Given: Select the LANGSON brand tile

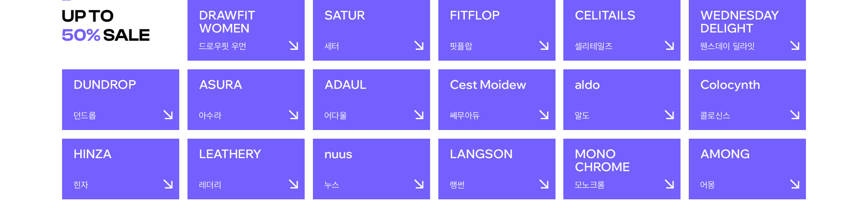Looking at the screenshot, I should pyautogui.click(x=497, y=169).
